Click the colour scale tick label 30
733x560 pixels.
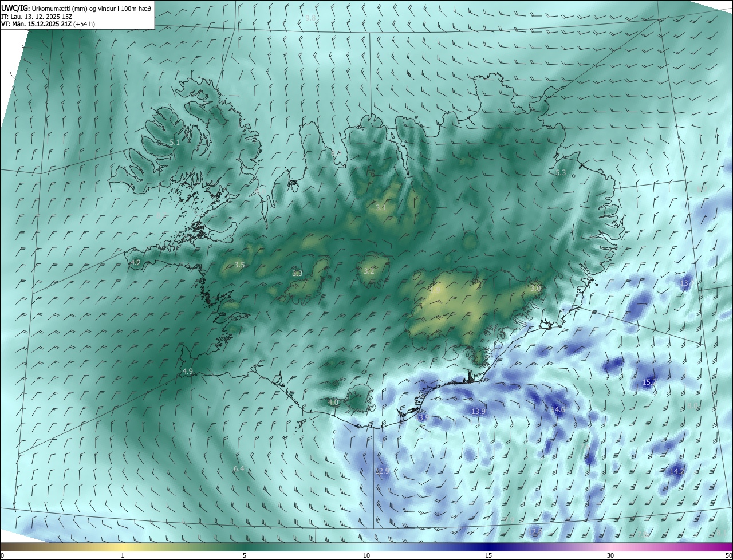pyautogui.click(x=610, y=555)
